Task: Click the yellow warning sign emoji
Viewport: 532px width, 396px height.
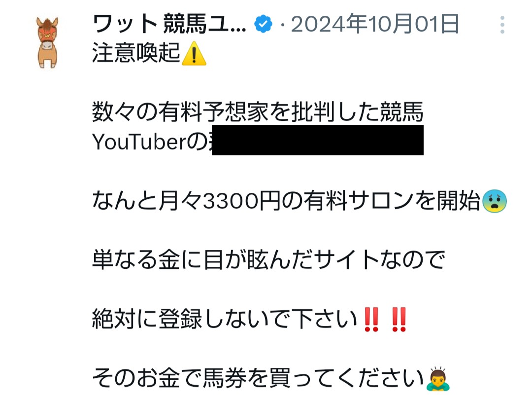Action: pyautogui.click(x=194, y=53)
